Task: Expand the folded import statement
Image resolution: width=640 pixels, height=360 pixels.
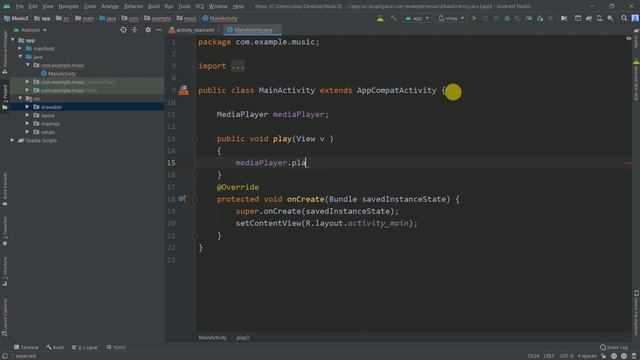Action: [x=238, y=66]
